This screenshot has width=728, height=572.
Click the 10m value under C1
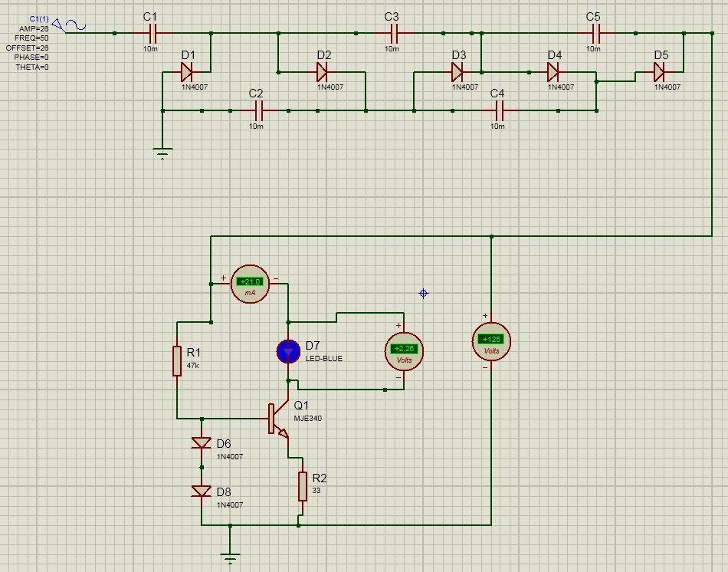coord(150,49)
